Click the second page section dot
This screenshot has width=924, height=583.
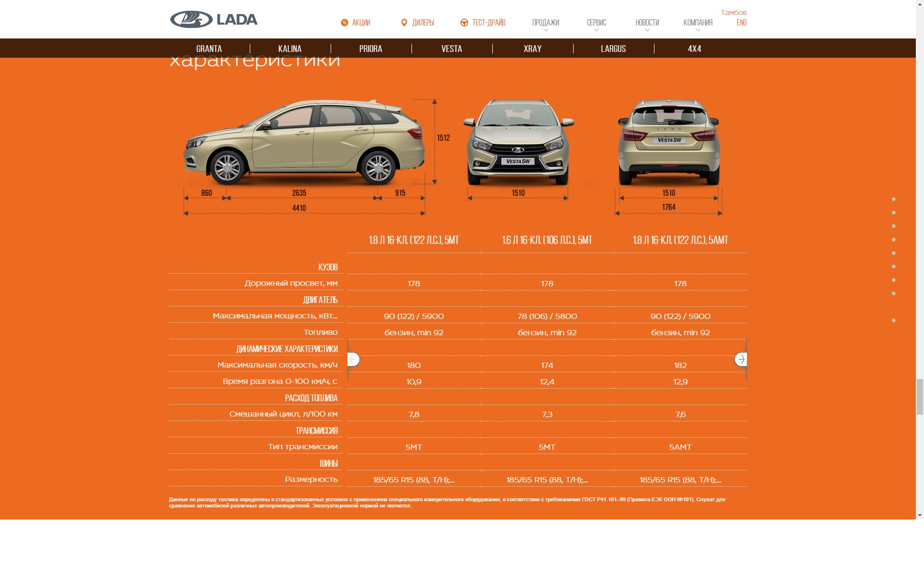pos(894,213)
